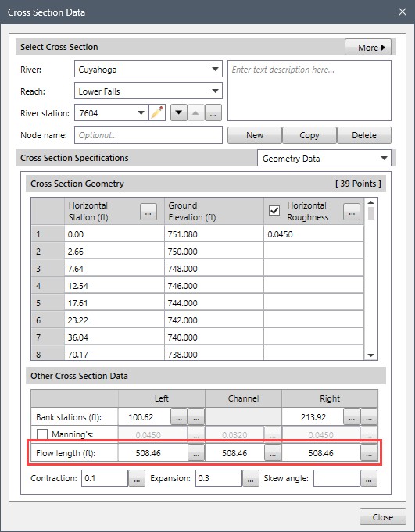Click geometry table scroll down arrow
This screenshot has width=415, height=532.
(371, 355)
